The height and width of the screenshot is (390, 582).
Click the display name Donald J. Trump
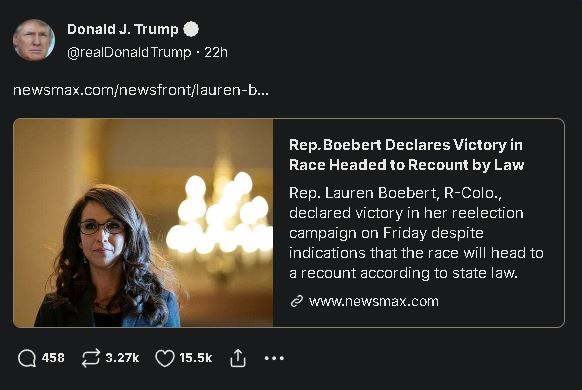122,29
